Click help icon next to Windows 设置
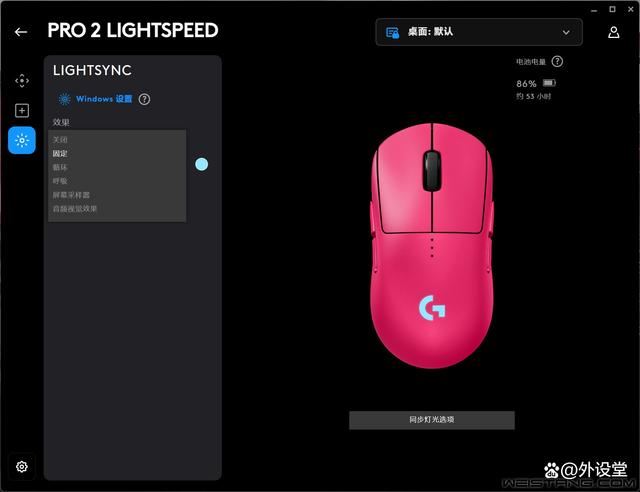 (x=144, y=99)
